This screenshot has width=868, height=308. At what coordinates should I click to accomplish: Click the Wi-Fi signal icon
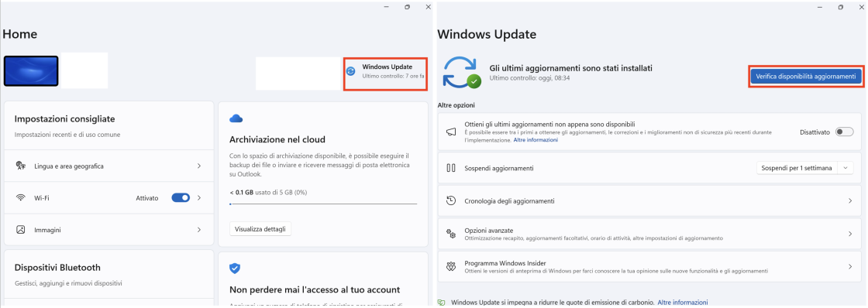point(21,197)
